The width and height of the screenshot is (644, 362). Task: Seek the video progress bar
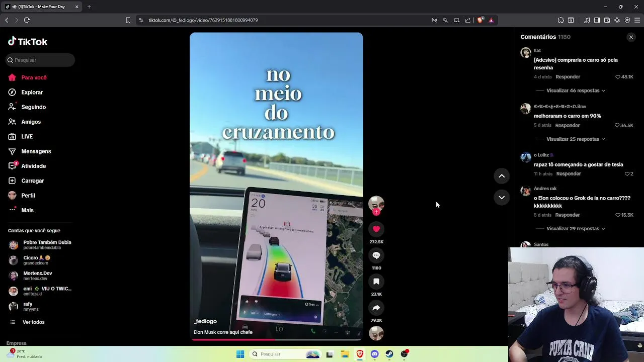point(276,339)
